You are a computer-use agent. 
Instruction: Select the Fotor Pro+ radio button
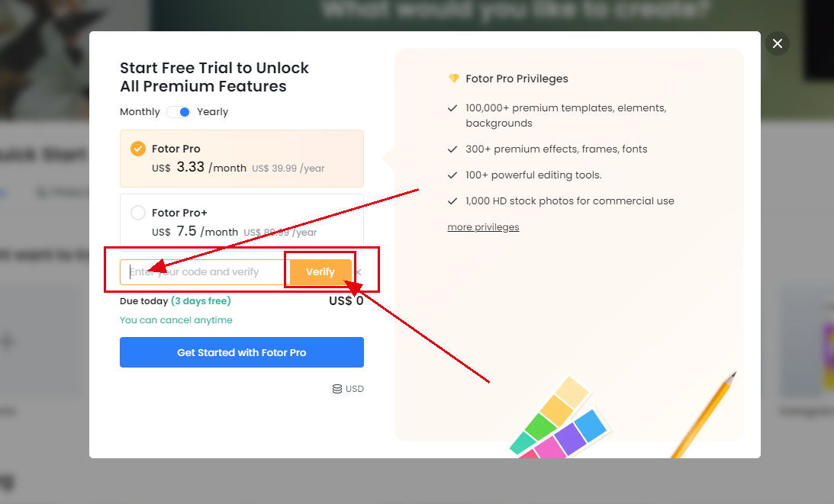138,213
